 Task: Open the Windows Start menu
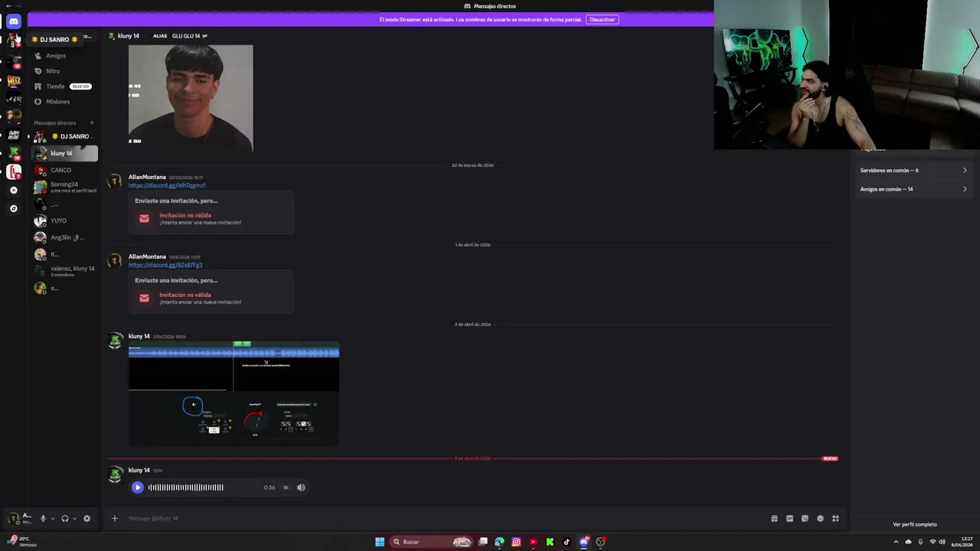(379, 542)
